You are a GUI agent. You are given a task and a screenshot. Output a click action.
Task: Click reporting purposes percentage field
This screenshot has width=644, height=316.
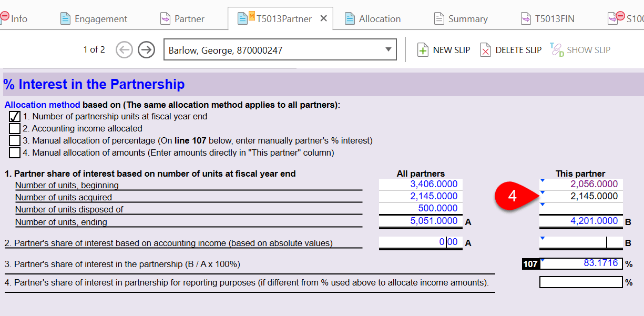(581, 282)
